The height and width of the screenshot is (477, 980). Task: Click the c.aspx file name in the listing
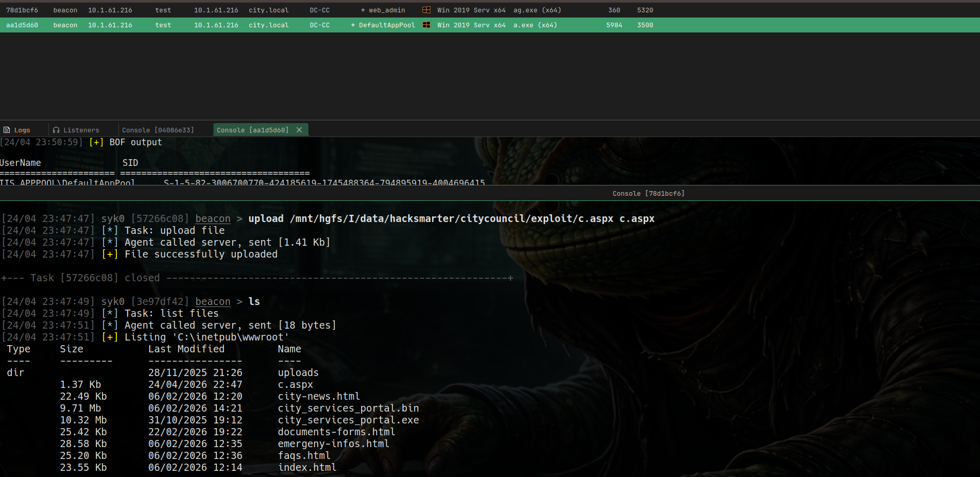[295, 384]
